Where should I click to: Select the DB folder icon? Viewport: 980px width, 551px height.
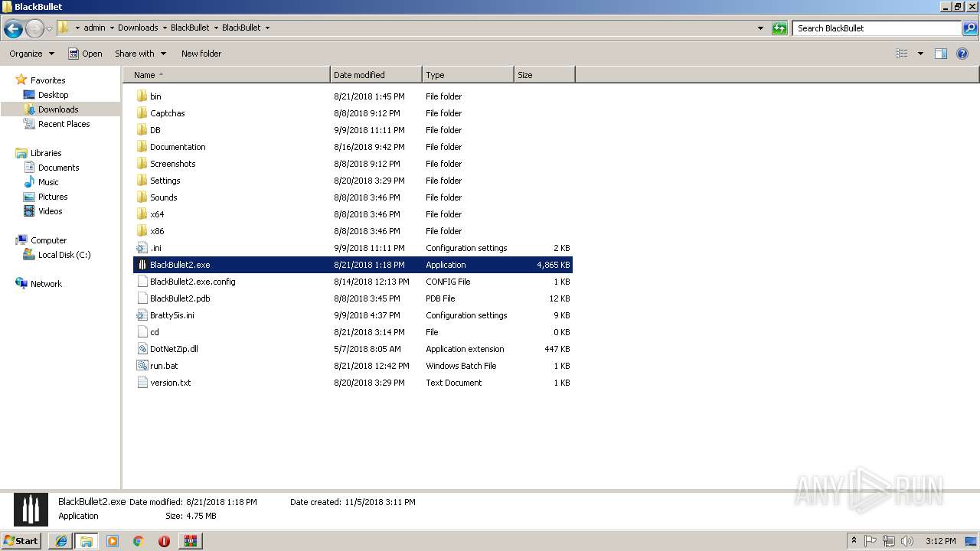pyautogui.click(x=142, y=130)
